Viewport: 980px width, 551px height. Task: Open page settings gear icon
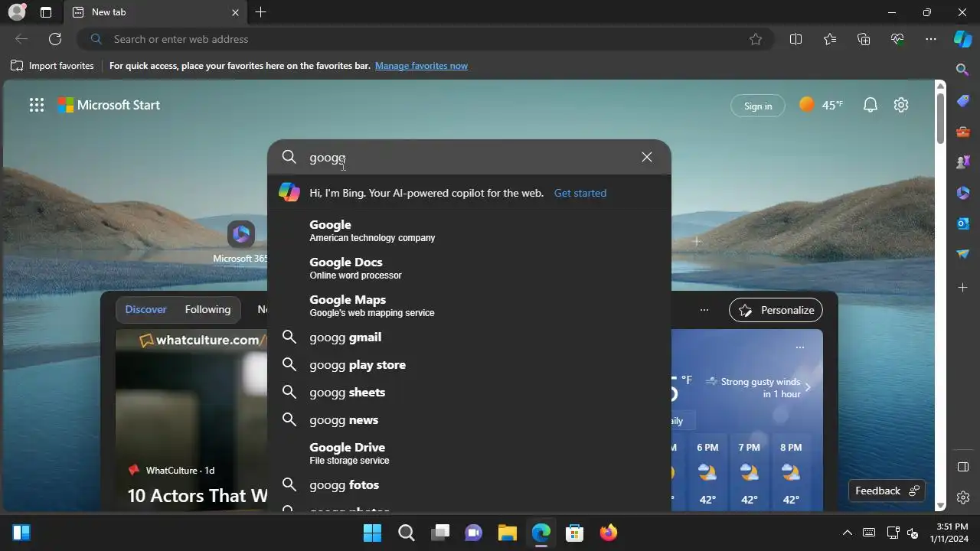(x=901, y=106)
